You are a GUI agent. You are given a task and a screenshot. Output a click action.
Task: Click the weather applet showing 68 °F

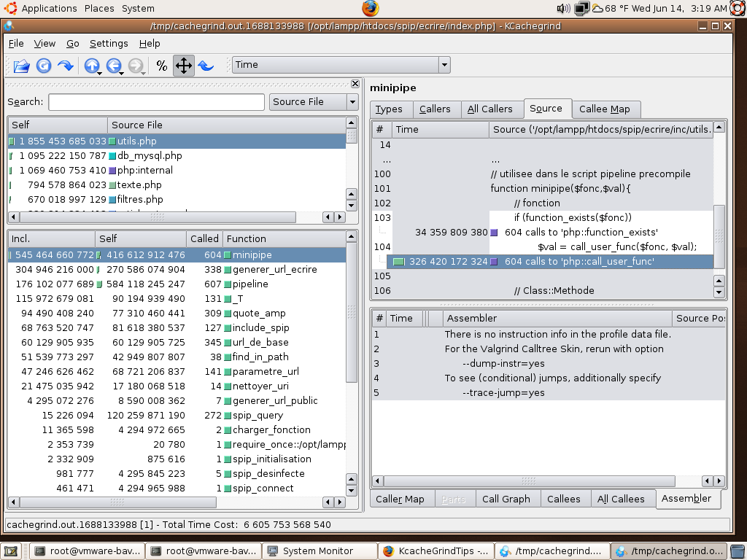click(x=611, y=8)
